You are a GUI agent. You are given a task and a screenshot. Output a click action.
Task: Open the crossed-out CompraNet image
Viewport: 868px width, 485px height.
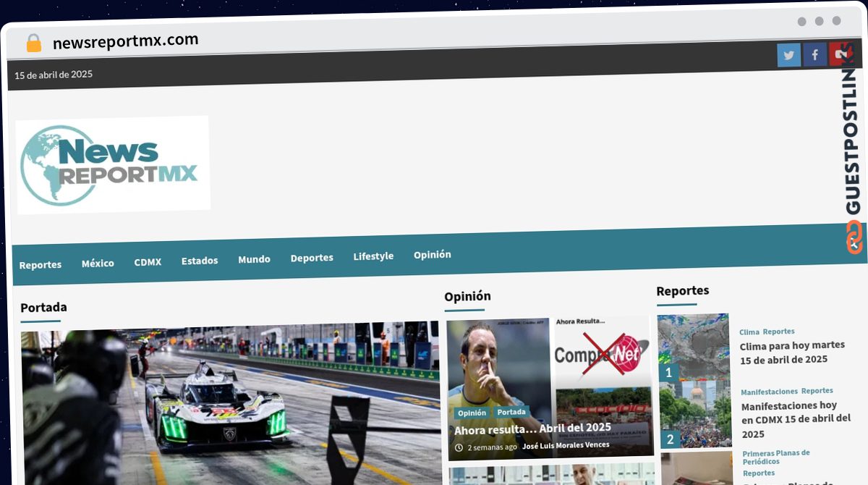pos(603,351)
